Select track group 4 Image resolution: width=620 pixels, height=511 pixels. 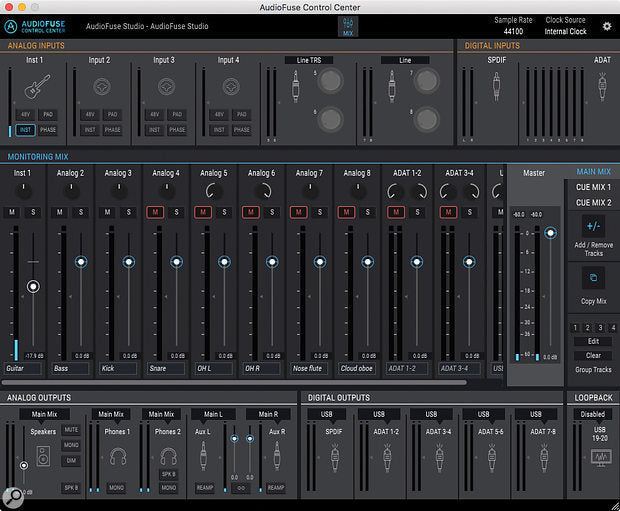coord(613,327)
